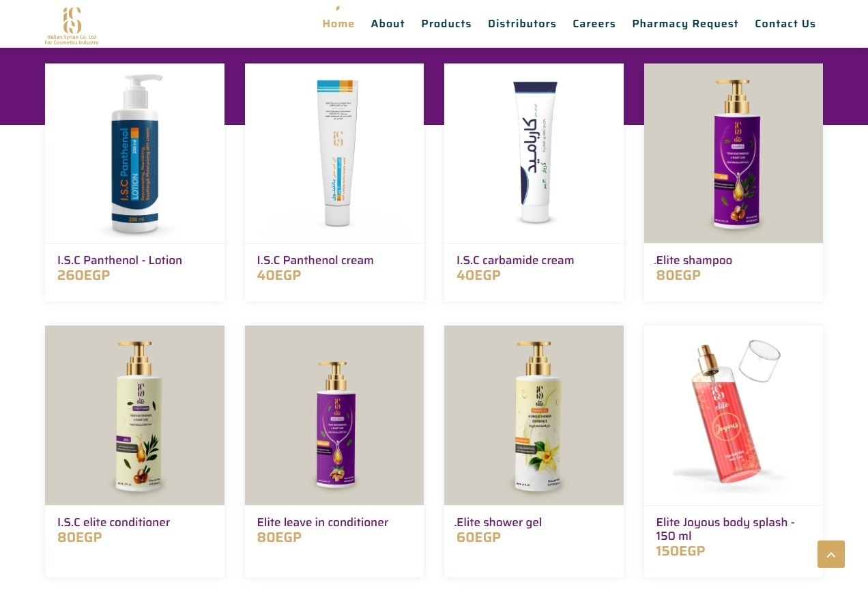Screen dimensions: 868x591
Task: Click the Elite Joyous body splash image
Action: (x=734, y=415)
